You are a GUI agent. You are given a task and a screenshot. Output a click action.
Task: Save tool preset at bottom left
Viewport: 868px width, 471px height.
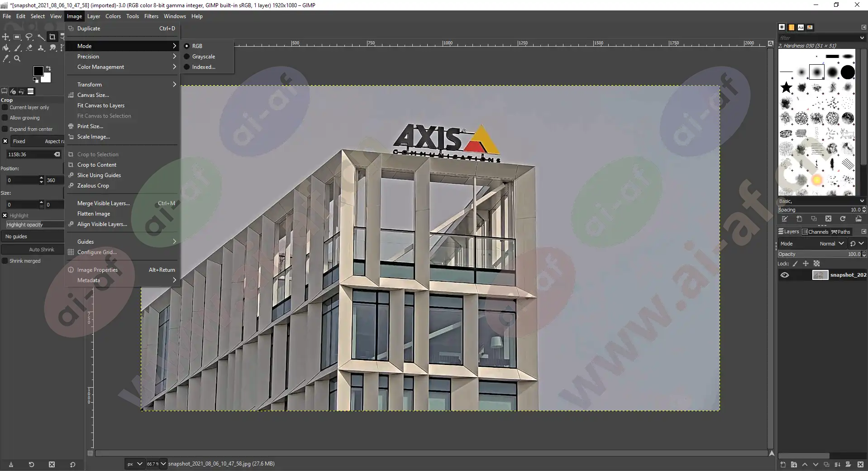click(x=11, y=464)
